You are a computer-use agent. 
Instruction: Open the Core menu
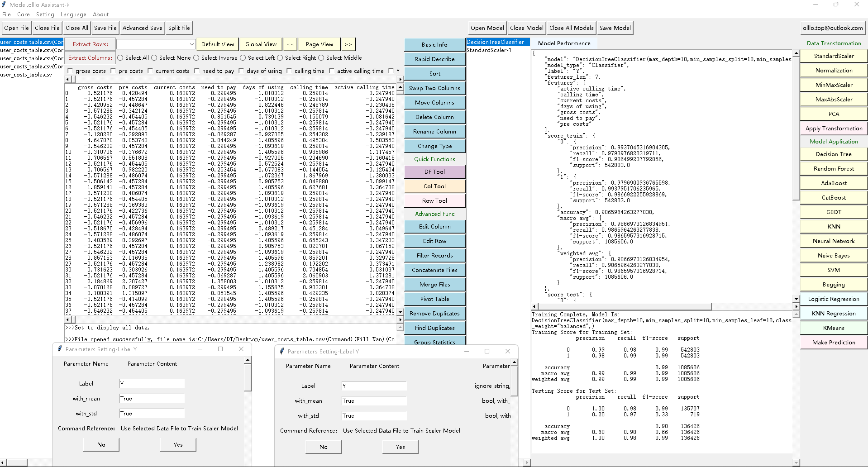point(24,14)
